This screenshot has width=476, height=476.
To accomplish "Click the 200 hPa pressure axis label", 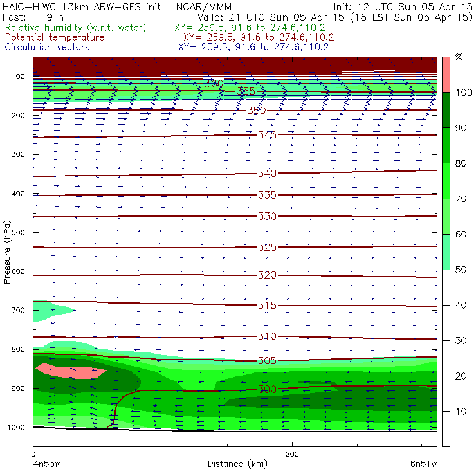I will 18,116.
